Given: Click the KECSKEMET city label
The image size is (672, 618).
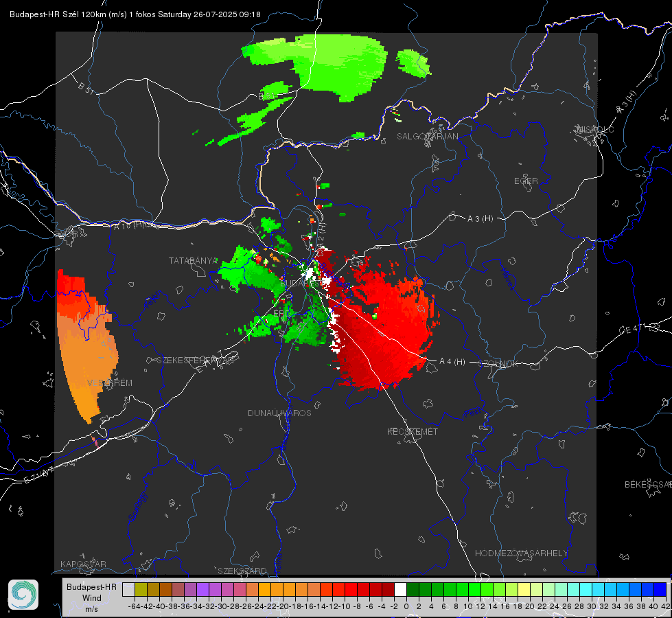Looking at the screenshot, I should point(413,432).
